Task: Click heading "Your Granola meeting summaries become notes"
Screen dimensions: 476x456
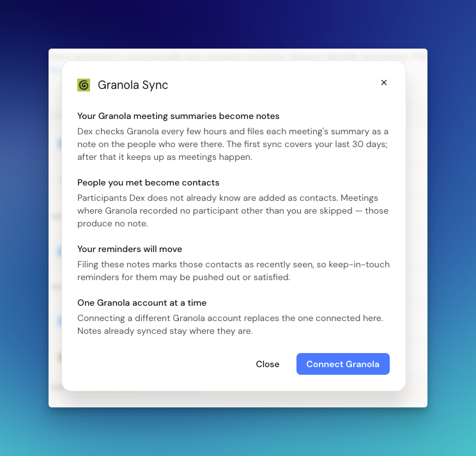Action: point(178,116)
